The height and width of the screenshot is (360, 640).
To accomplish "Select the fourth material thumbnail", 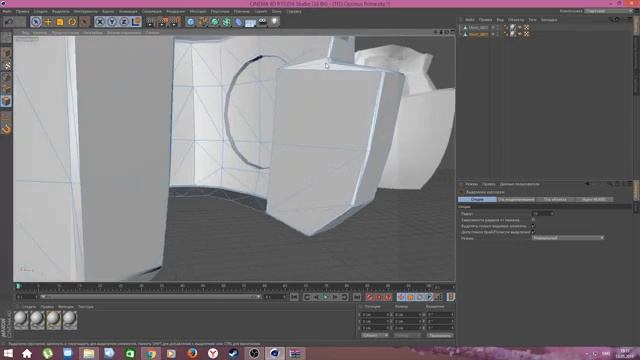I will (70, 320).
